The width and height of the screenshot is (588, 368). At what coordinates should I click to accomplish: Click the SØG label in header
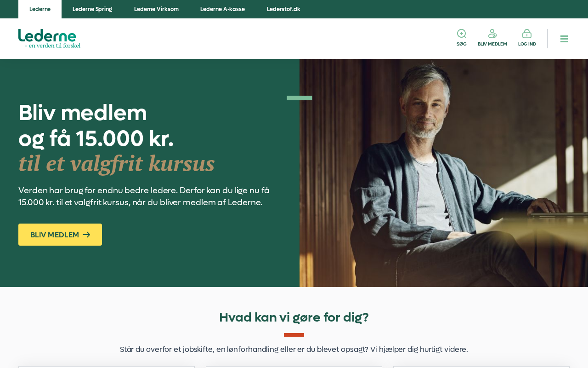coord(461,44)
